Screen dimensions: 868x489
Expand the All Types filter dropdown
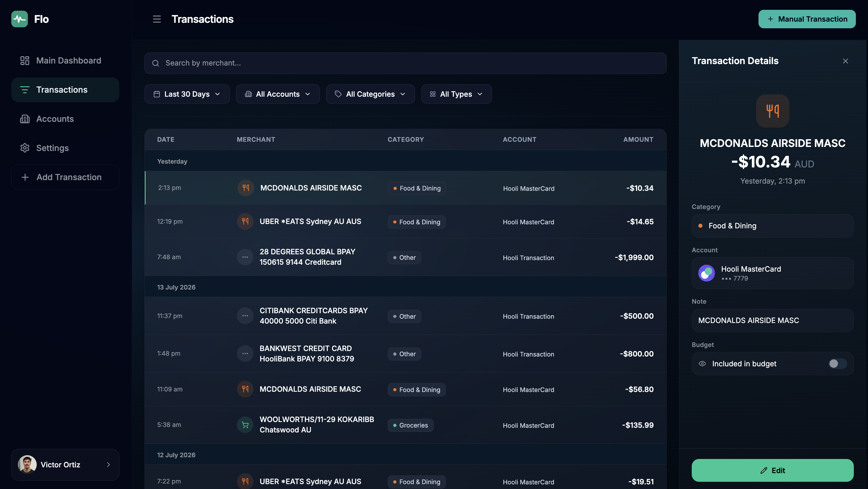456,94
